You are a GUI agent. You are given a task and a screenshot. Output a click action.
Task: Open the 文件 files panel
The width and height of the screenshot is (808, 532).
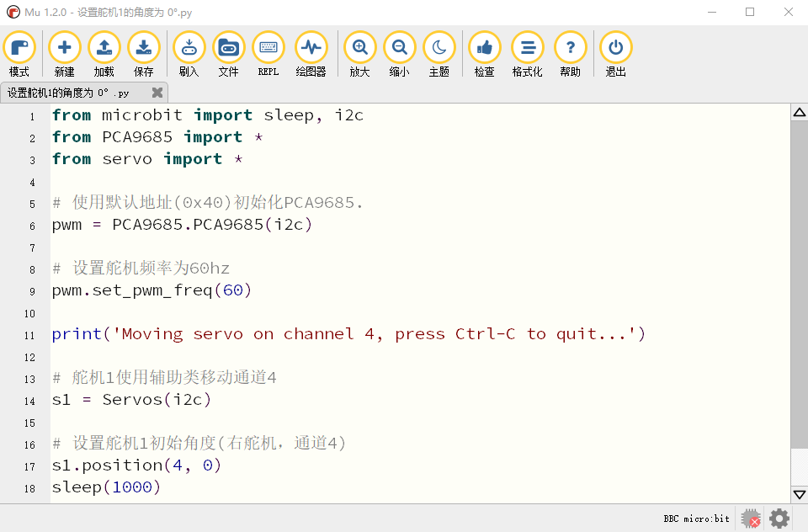click(x=229, y=54)
